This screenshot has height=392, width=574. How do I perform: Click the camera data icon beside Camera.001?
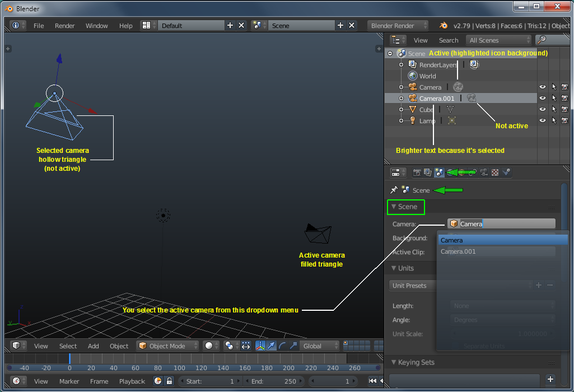(x=472, y=98)
